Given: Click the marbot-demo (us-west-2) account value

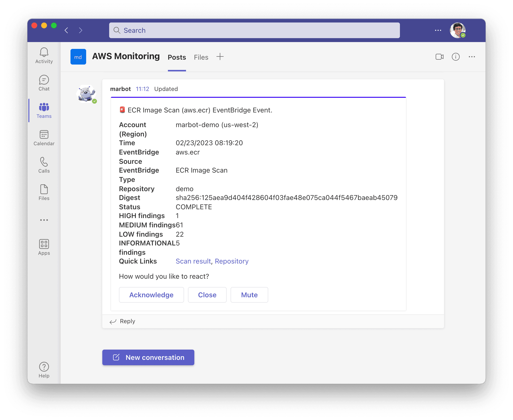Looking at the screenshot, I should pyautogui.click(x=217, y=125).
